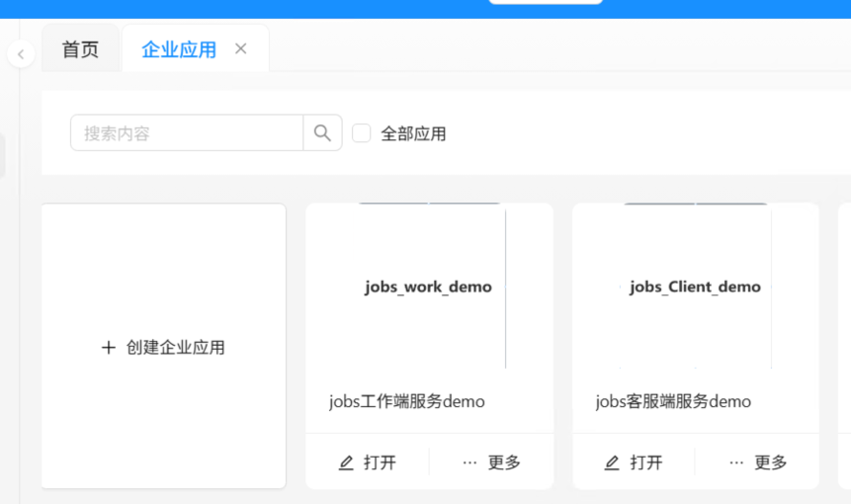Open the jobs_Client_demo thumbnail

pos(695,287)
